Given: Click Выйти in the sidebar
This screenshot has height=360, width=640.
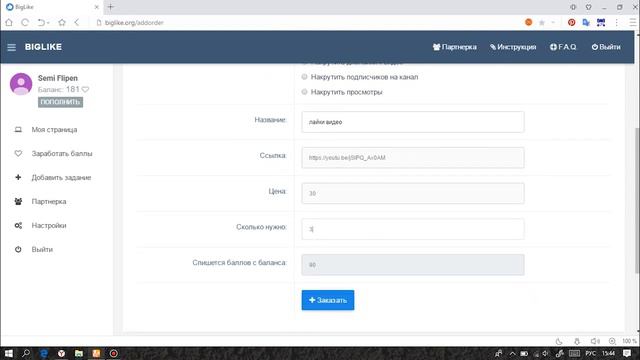Looking at the screenshot, I should pos(42,249).
